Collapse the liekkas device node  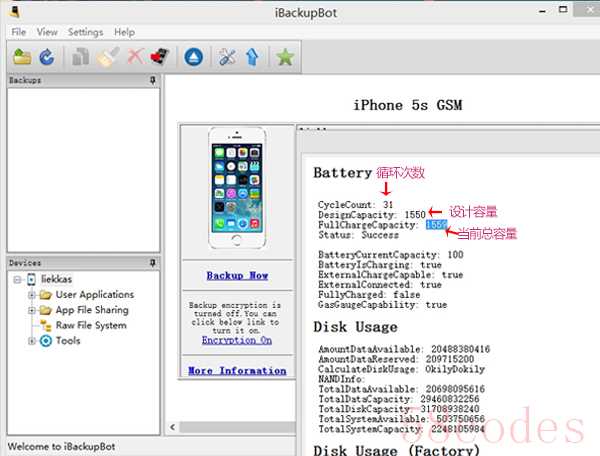17,280
